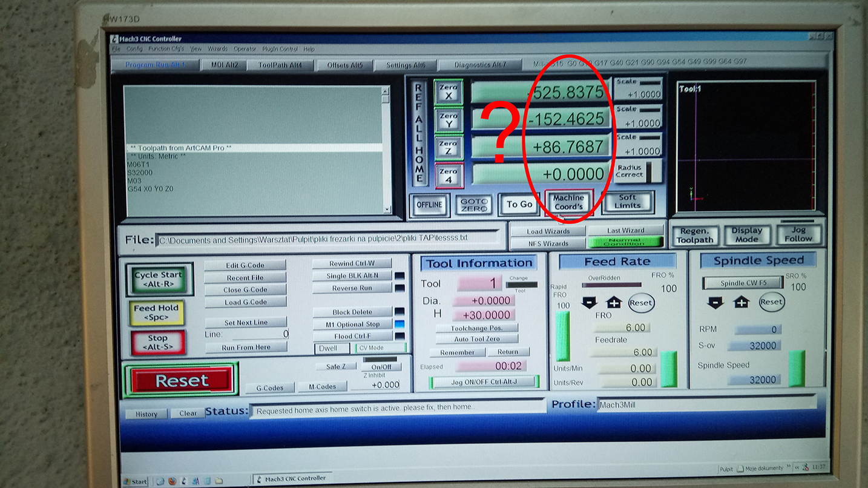Viewport: 868px width, 488px height.
Task: Click the Zero X button
Action: [449, 92]
